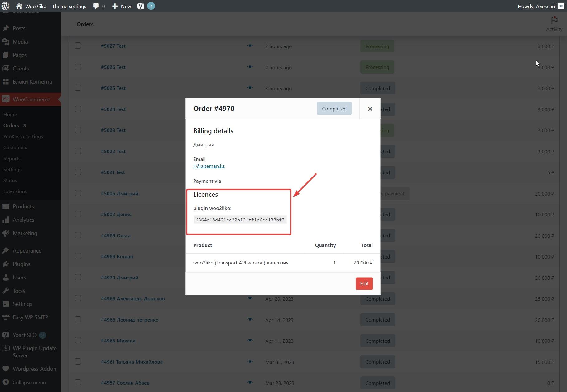Open the New content dropdown in admin bar

point(122,6)
